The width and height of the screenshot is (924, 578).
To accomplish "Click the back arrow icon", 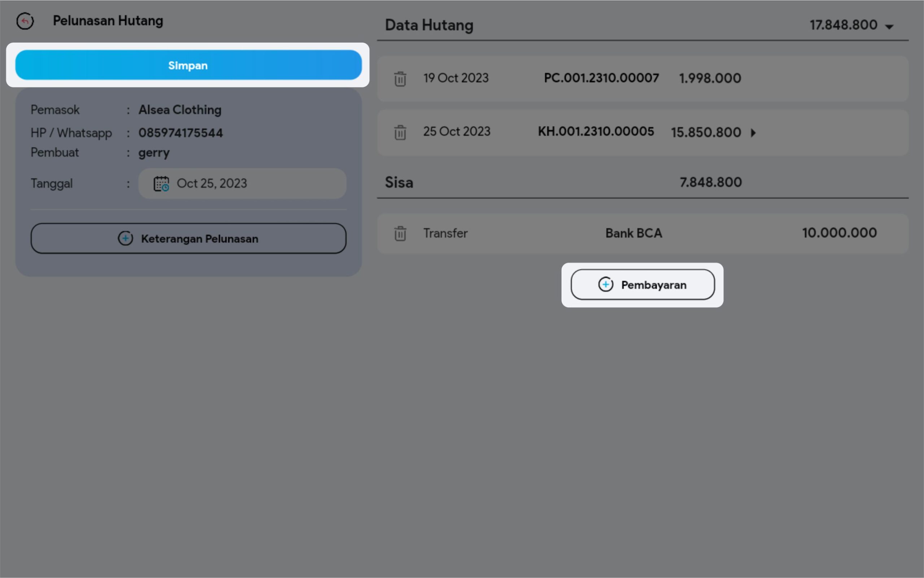I will pos(25,21).
